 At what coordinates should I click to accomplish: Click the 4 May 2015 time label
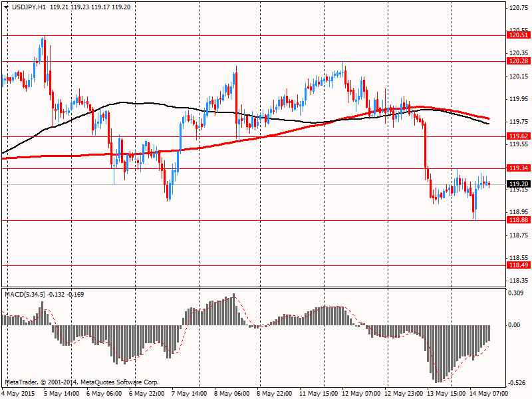(x=19, y=394)
